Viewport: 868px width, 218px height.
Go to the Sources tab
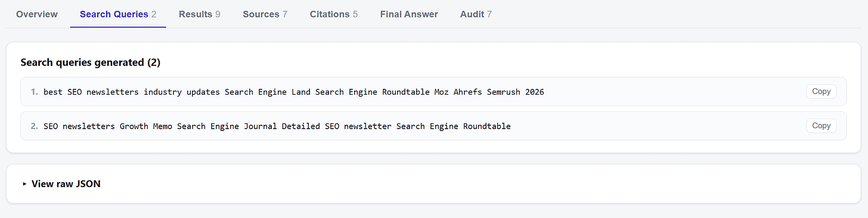pyautogui.click(x=265, y=14)
